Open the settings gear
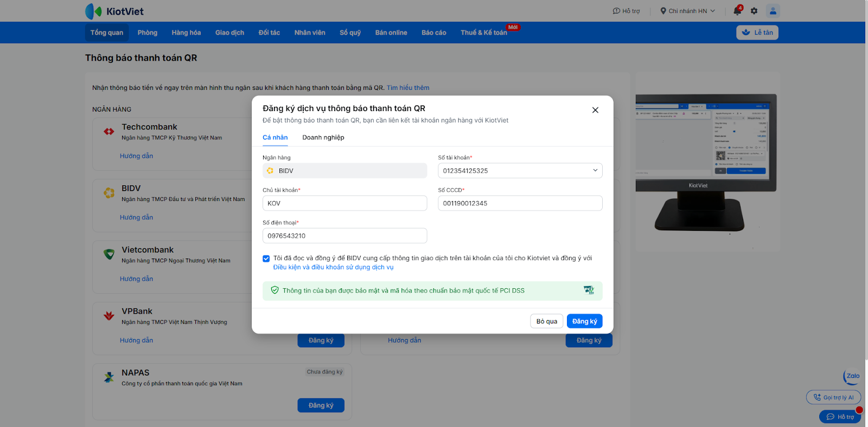Screen dimensions: 868x427 click(x=754, y=11)
